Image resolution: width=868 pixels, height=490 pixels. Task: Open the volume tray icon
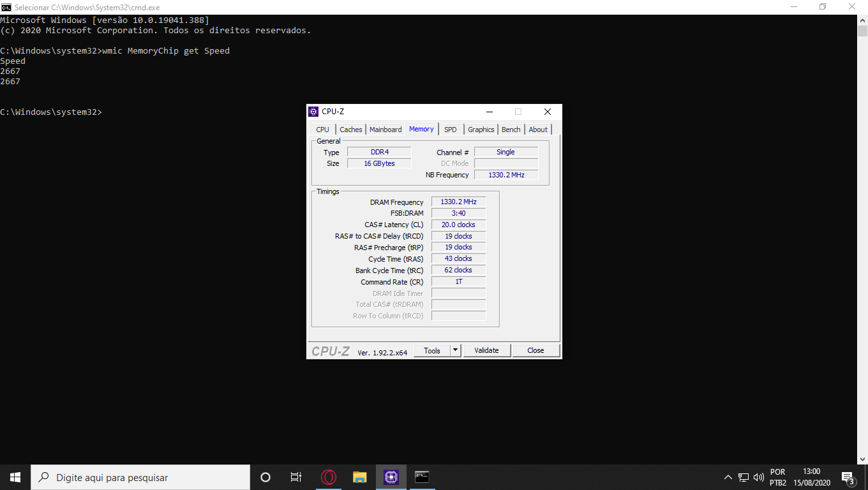[759, 477]
